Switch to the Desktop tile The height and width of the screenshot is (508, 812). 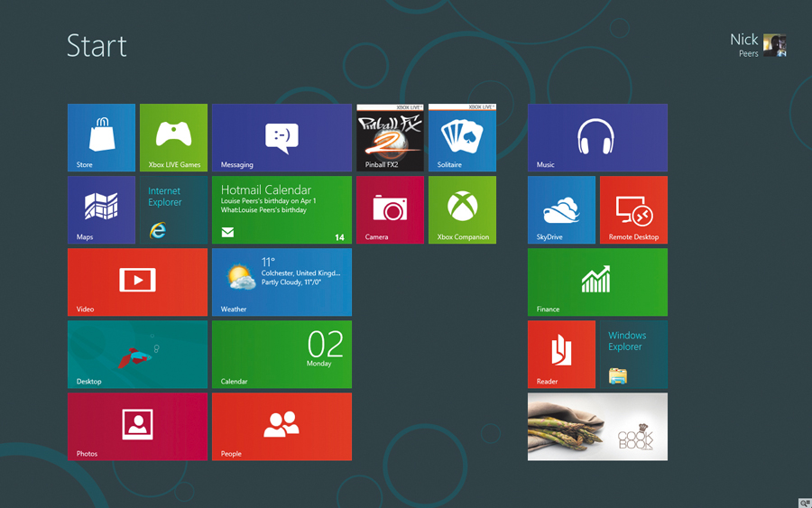137,355
